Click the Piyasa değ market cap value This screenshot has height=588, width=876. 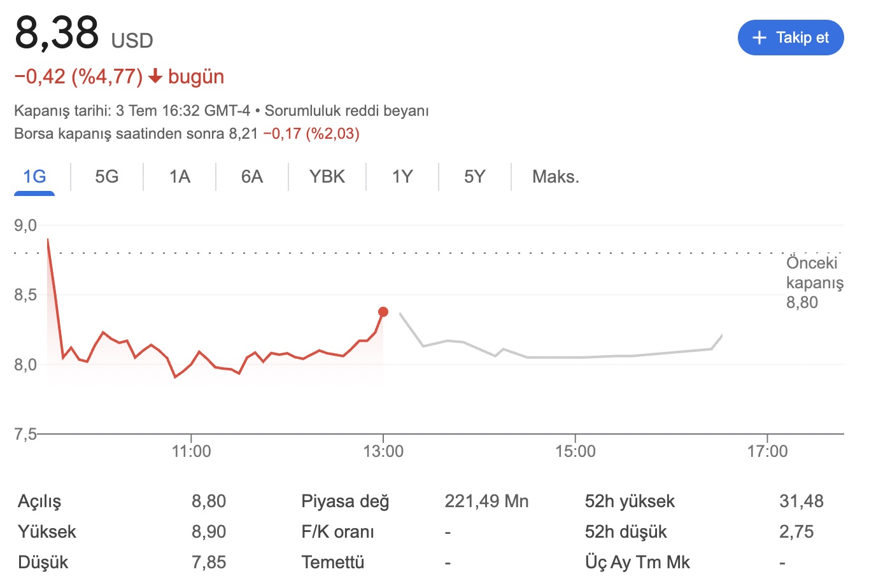[486, 501]
